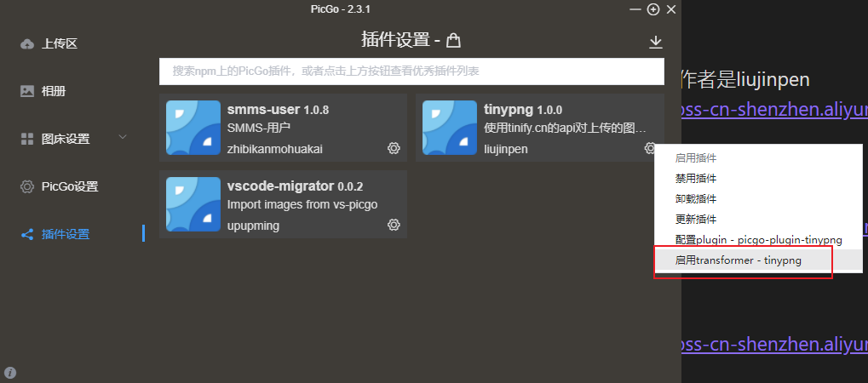Click the grid icon beside 图床设置
The height and width of the screenshot is (383, 868).
point(27,139)
